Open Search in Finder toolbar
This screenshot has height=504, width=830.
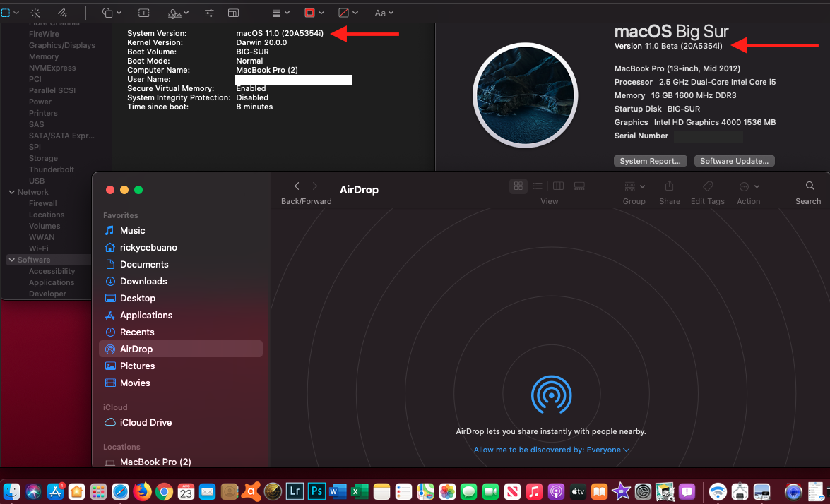(810, 186)
